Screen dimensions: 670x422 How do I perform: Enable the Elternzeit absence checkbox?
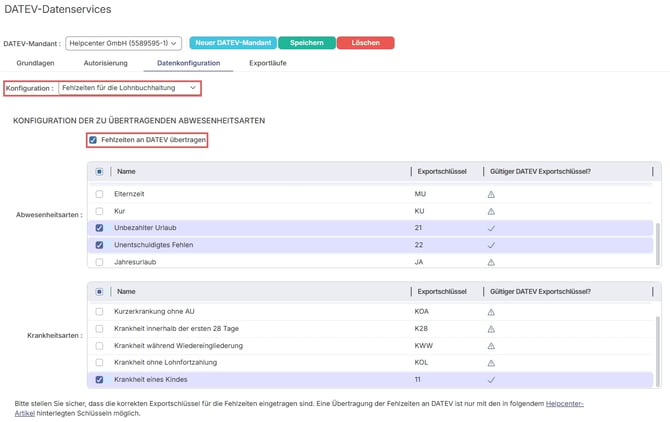(x=99, y=194)
